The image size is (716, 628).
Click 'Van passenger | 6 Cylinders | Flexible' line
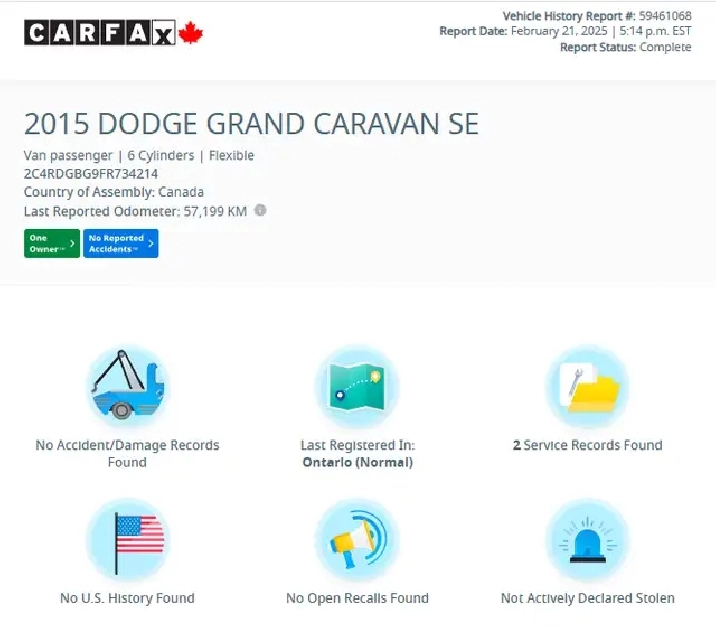[x=139, y=156]
